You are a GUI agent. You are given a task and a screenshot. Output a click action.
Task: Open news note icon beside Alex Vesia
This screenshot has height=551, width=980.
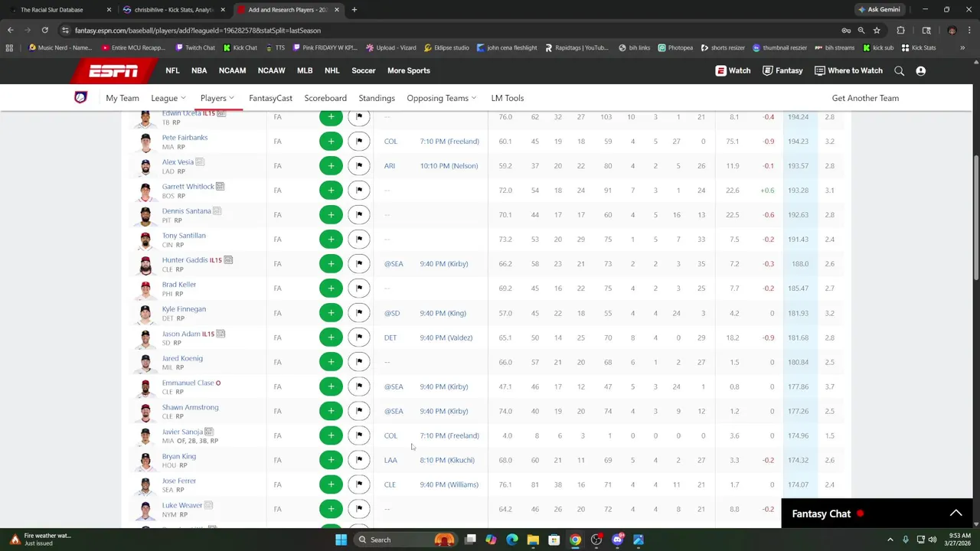(x=200, y=161)
